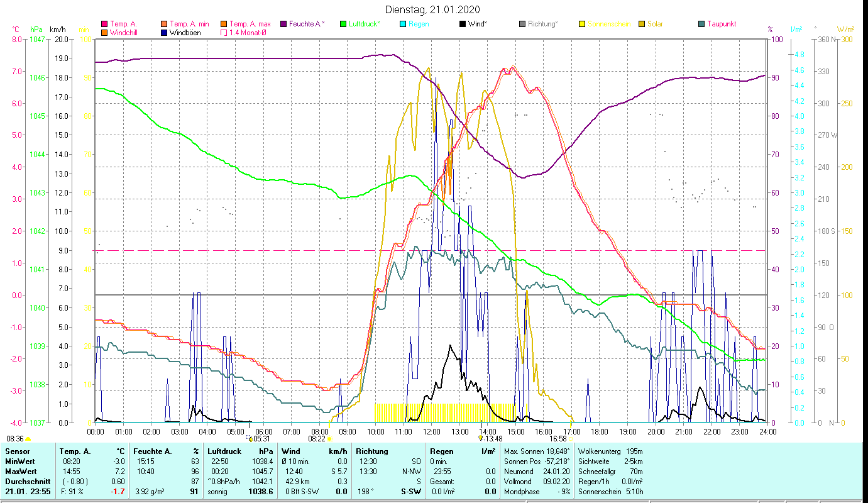
Task: Select the Durchschnitt row label
Action: coord(27,482)
